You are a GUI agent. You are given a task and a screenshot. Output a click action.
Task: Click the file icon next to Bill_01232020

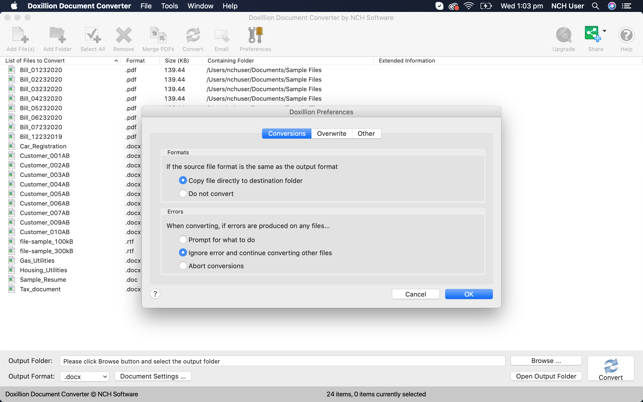(x=11, y=70)
